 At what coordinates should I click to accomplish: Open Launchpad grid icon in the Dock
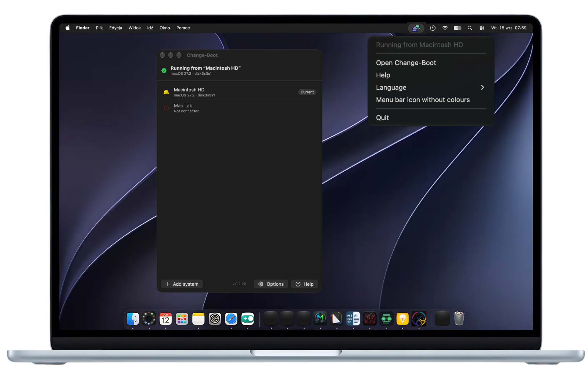[x=182, y=319]
